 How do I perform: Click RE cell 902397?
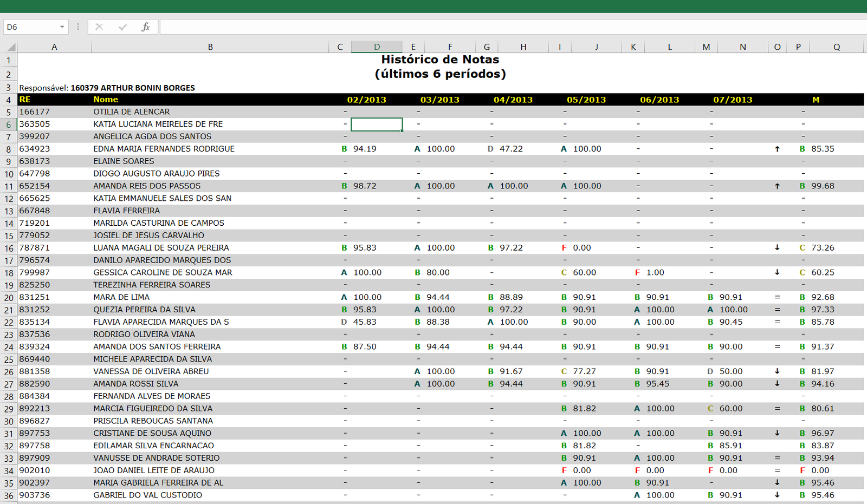pos(35,483)
